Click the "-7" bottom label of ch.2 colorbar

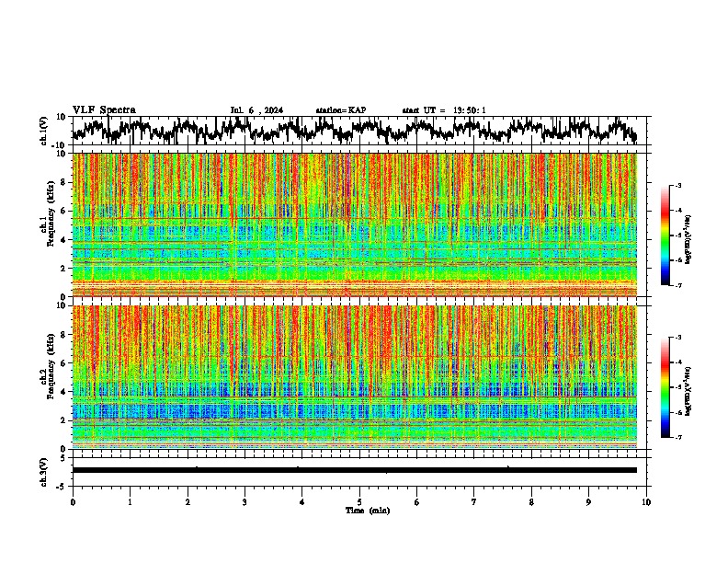pyautogui.click(x=677, y=437)
